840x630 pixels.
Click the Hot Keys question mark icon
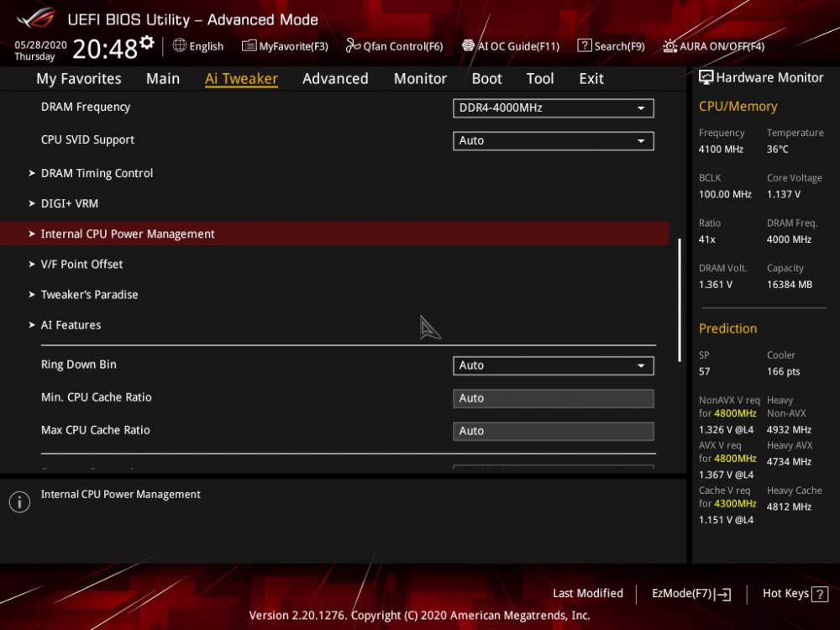pyautogui.click(x=820, y=594)
